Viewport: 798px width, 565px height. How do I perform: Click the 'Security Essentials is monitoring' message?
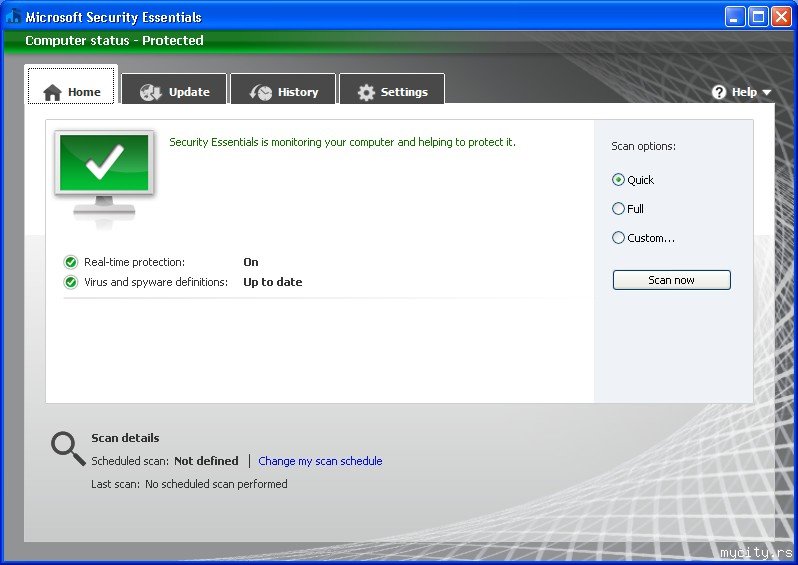[x=343, y=142]
